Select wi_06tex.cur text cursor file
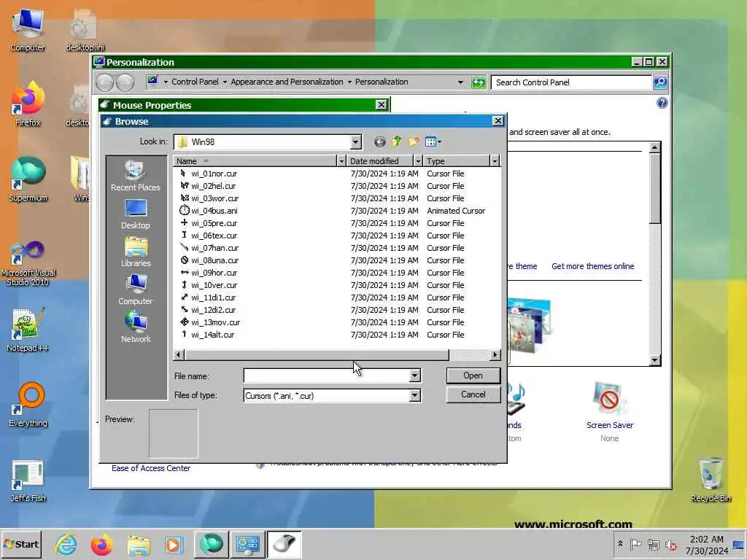The width and height of the screenshot is (747, 560). pos(214,236)
